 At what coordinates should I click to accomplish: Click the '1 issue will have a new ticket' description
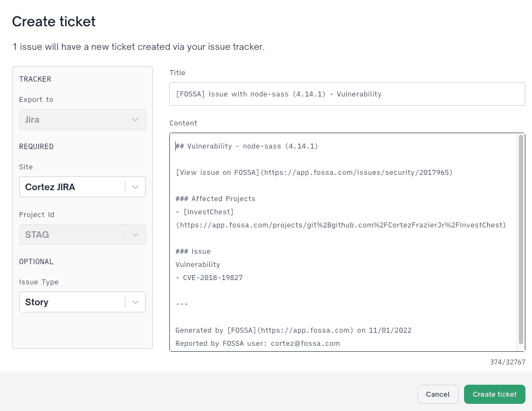[139, 47]
